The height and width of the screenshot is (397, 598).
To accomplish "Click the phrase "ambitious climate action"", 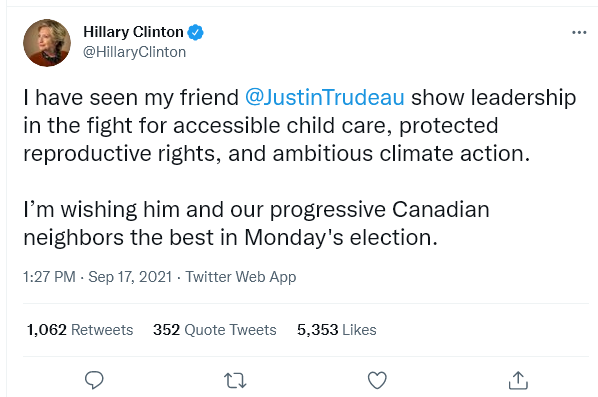I will pos(401,154).
